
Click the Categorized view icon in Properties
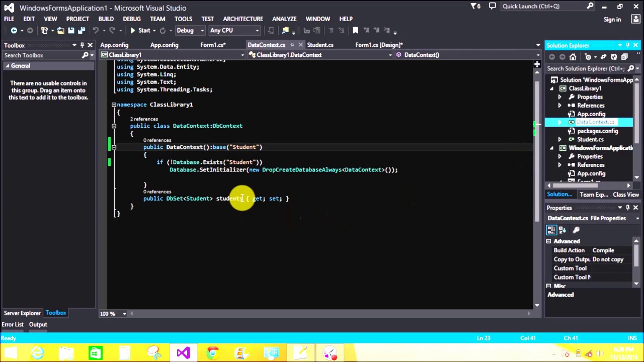[x=551, y=230]
